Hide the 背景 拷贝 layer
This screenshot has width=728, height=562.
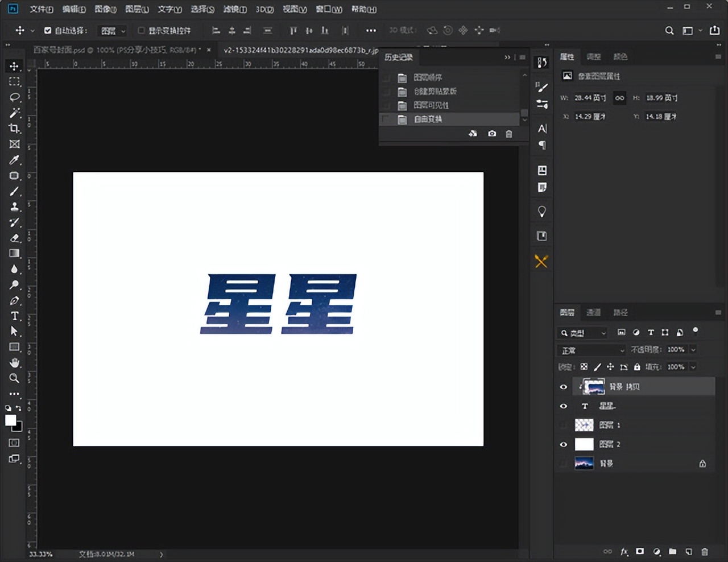[x=564, y=387]
